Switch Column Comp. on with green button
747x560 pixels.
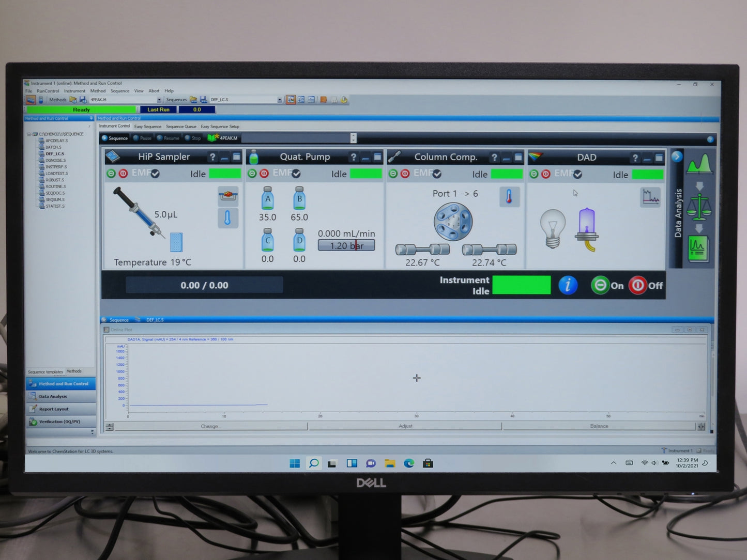click(393, 174)
